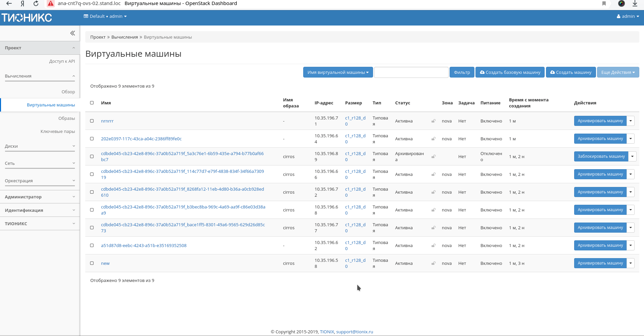
Task: Click the browser reload icon
Action: point(36,3)
